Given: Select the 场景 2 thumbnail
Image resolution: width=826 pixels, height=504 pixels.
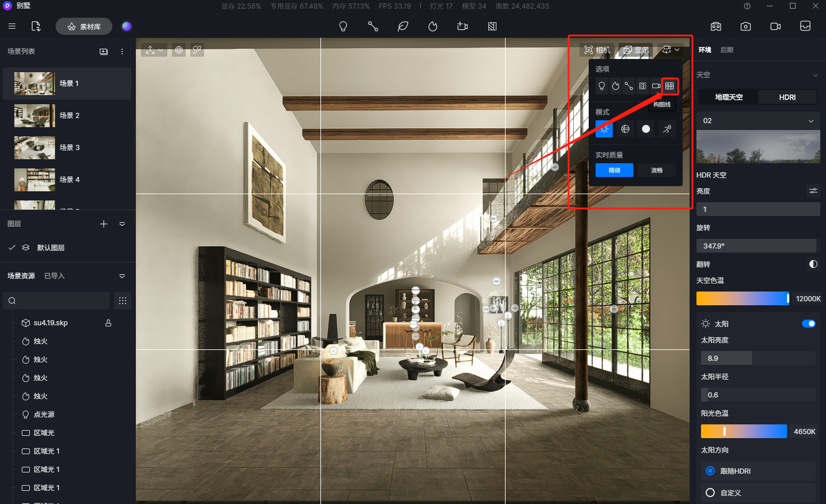Looking at the screenshot, I should tap(35, 116).
